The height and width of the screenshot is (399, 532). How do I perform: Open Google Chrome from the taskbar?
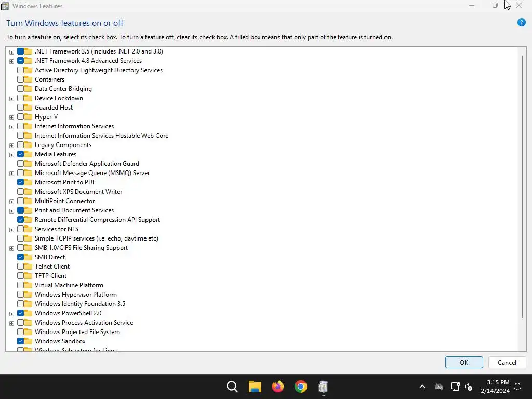[301, 387]
